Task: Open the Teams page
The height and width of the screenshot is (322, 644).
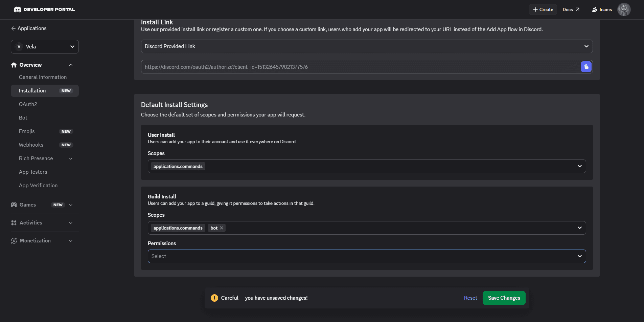Action: coord(602,9)
